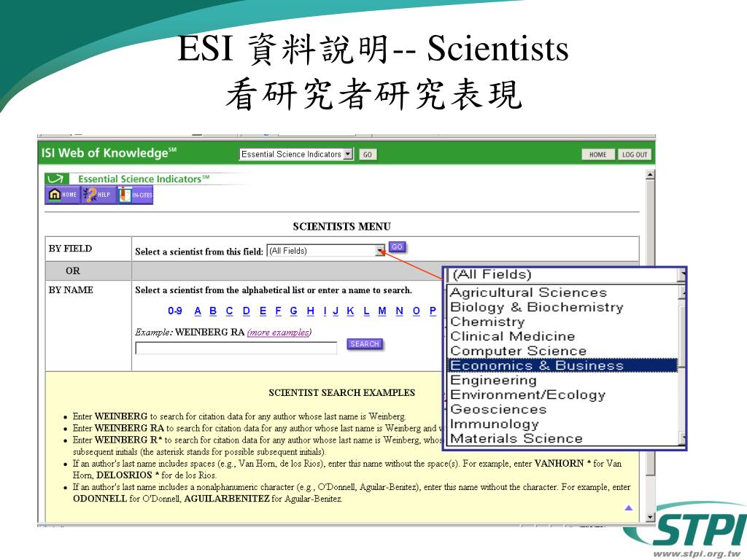Click the page scrollbar down arrow
Image resolution: width=747 pixels, height=560 pixels.
tap(650, 517)
